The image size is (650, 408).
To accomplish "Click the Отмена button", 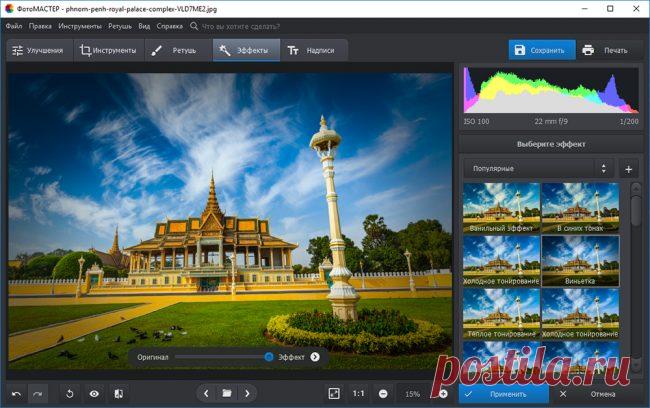I will [x=597, y=394].
